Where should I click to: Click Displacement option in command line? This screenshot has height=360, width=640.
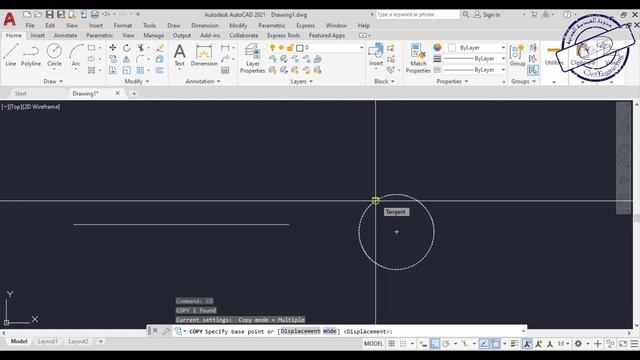click(300, 331)
